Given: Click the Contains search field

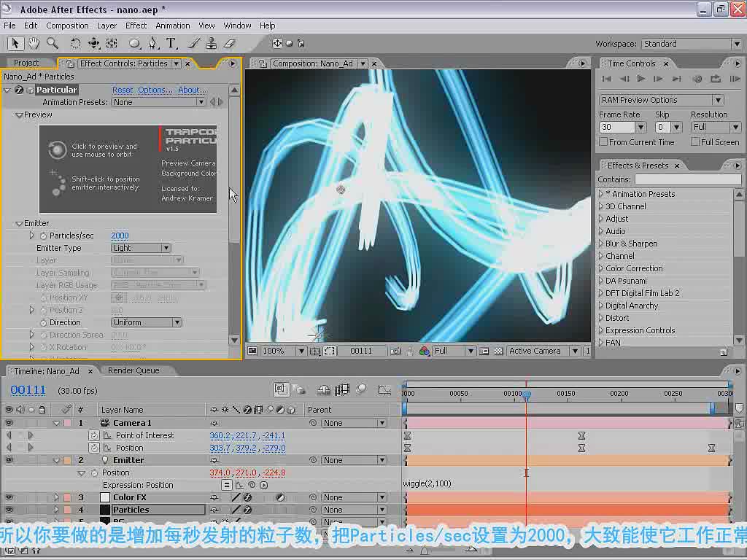Looking at the screenshot, I should click(688, 179).
